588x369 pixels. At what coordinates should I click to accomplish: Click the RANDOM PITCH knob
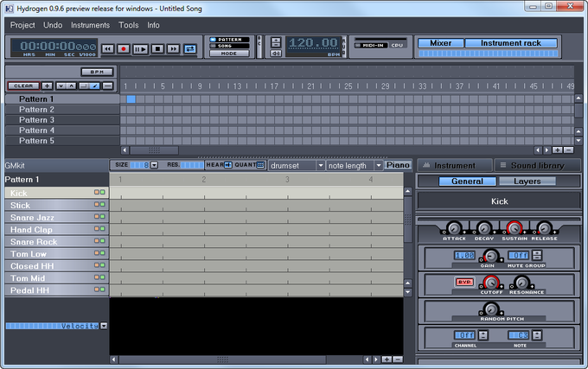(x=491, y=309)
